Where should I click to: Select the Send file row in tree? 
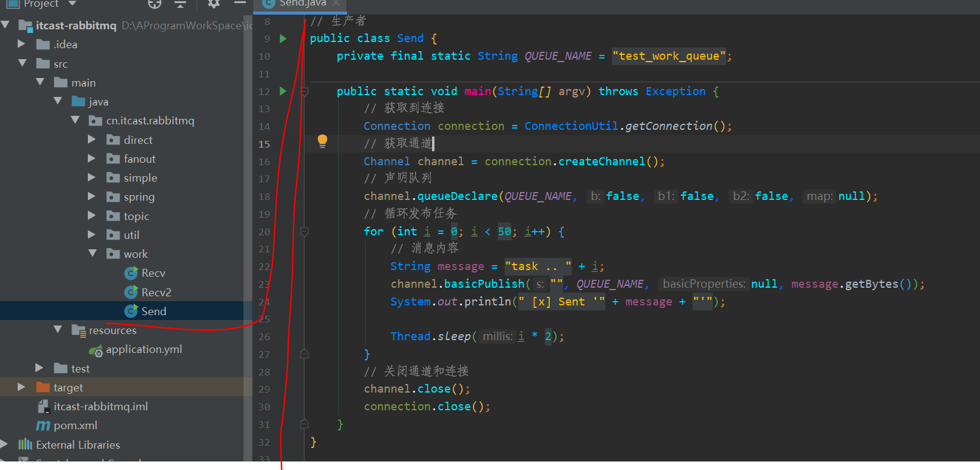point(126,311)
